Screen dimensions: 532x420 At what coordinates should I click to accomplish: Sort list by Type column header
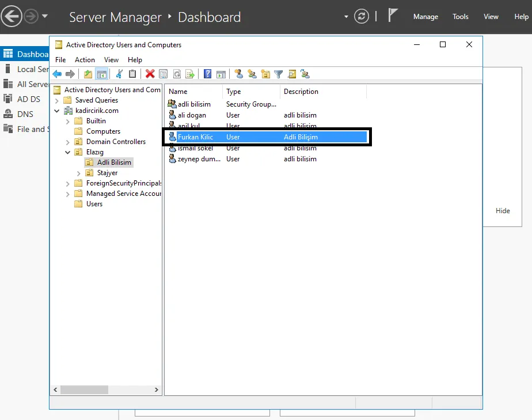coord(252,92)
